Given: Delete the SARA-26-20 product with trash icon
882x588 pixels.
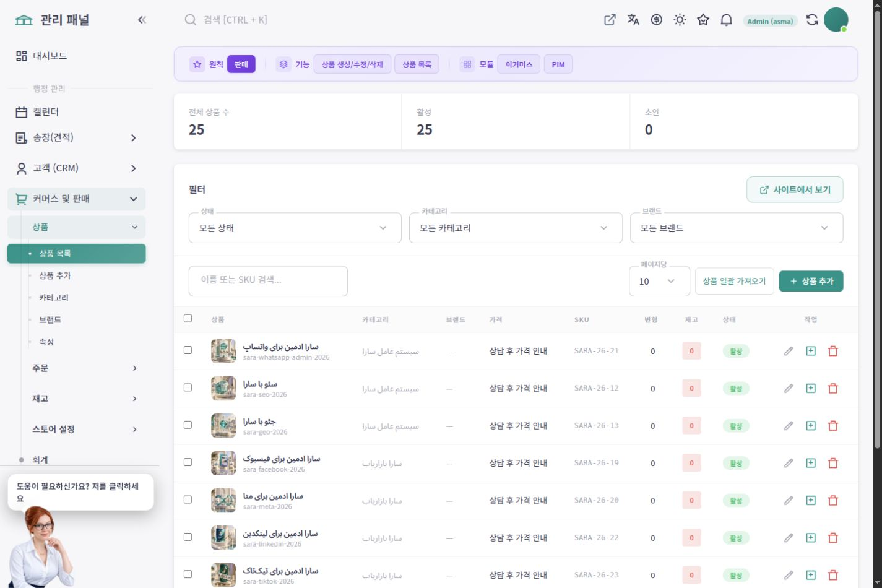Looking at the screenshot, I should [833, 500].
